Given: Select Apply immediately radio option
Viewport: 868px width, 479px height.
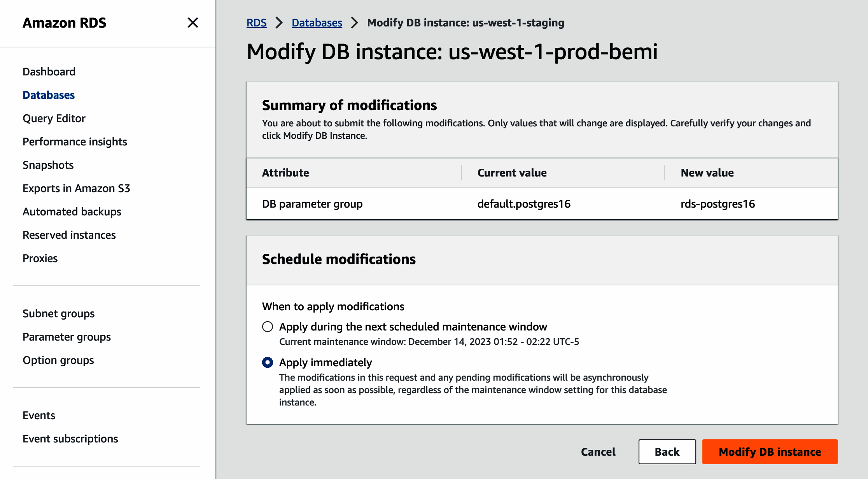Looking at the screenshot, I should point(268,362).
